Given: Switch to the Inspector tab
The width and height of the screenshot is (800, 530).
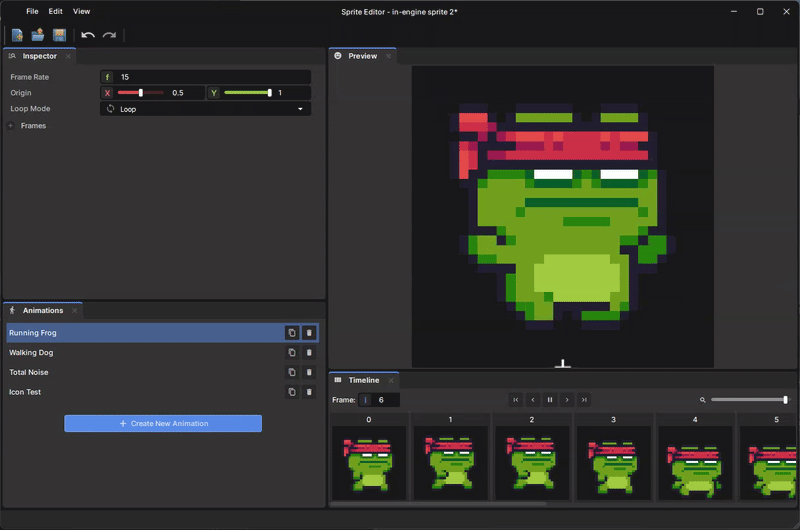Looking at the screenshot, I should (x=39, y=56).
